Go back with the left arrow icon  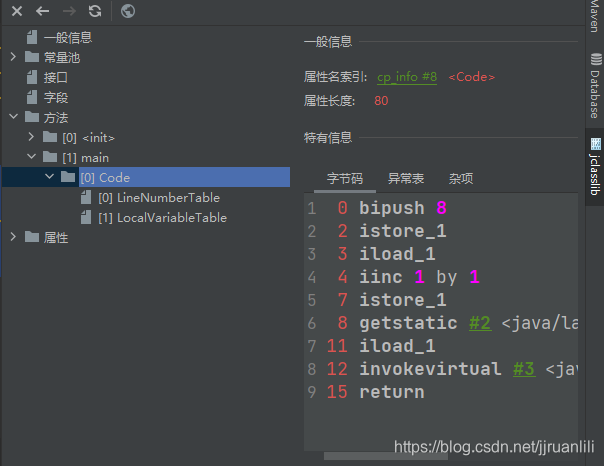(42, 11)
